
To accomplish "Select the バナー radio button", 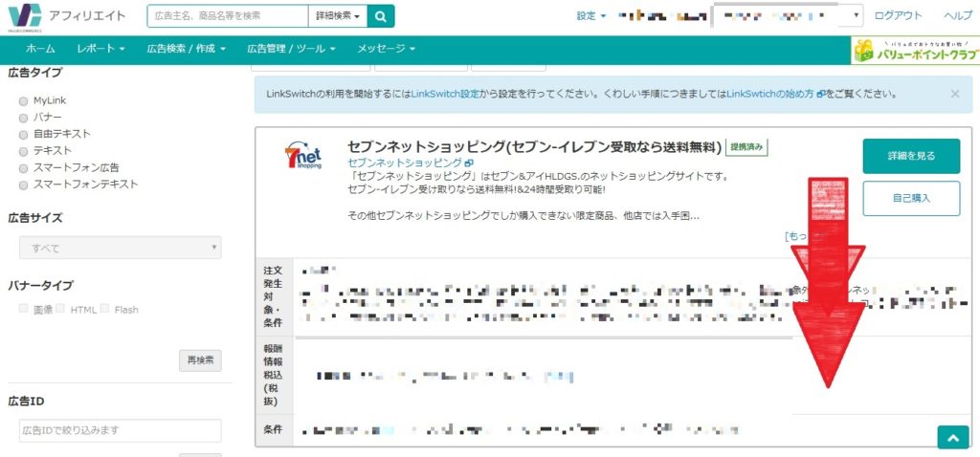I will 23,118.
